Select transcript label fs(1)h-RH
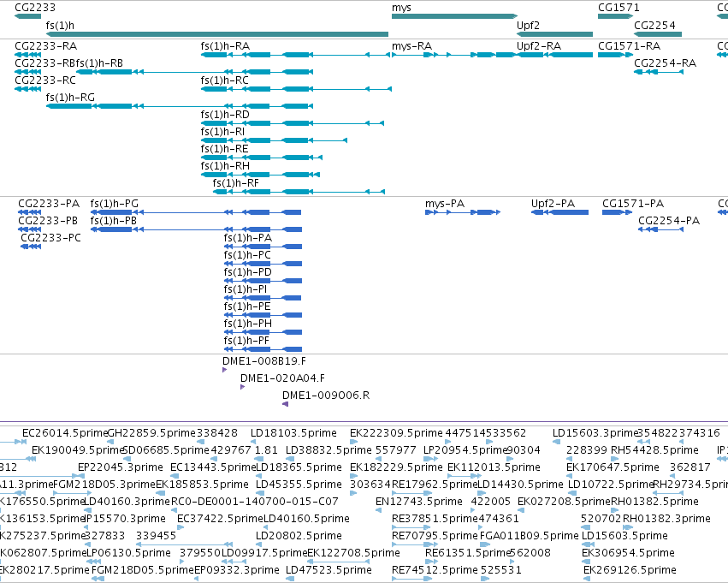Image resolution: width=728 pixels, height=583 pixels. 225,166
